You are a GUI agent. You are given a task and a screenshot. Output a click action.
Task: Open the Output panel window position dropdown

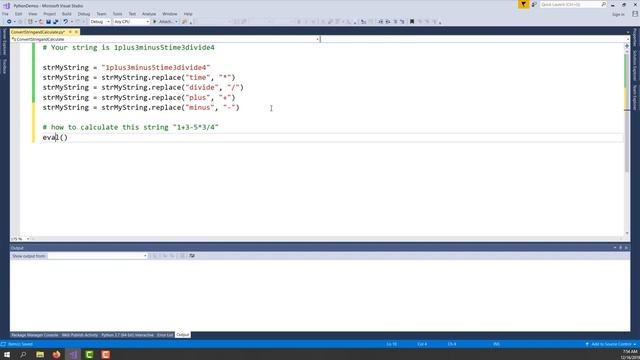615,248
